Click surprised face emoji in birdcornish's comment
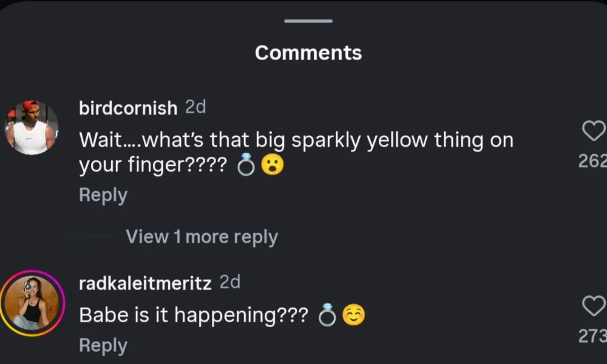The image size is (607, 364). [273, 166]
